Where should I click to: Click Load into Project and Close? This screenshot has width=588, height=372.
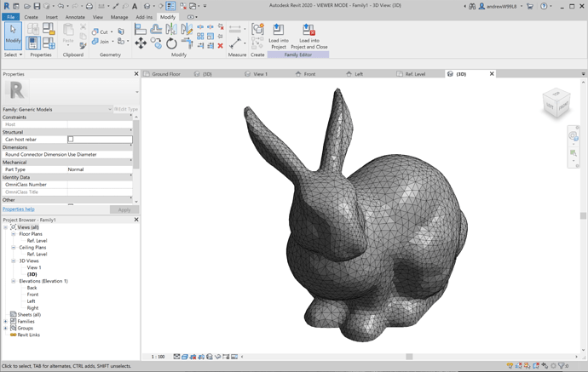click(308, 31)
